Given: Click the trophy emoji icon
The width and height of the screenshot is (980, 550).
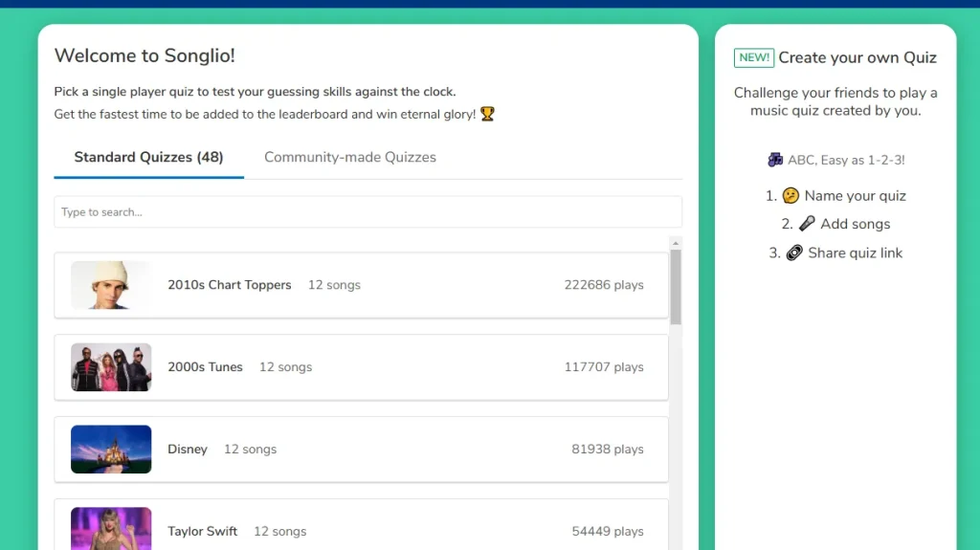Looking at the screenshot, I should tap(488, 115).
